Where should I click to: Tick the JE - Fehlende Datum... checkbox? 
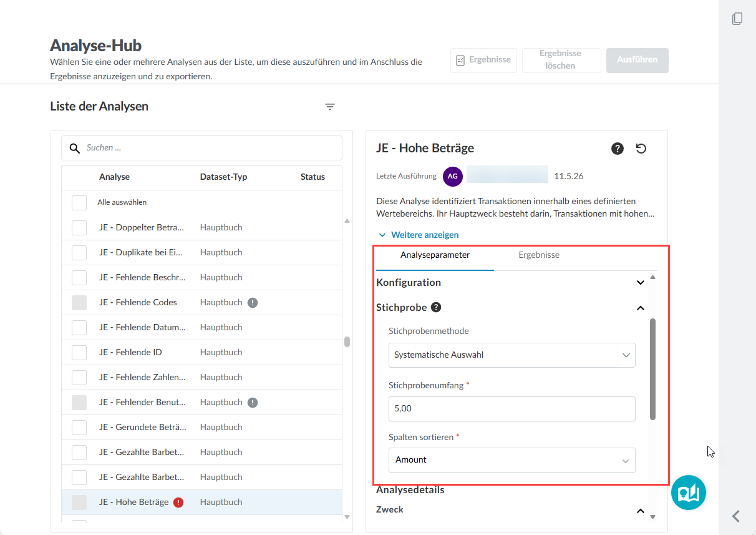click(79, 328)
